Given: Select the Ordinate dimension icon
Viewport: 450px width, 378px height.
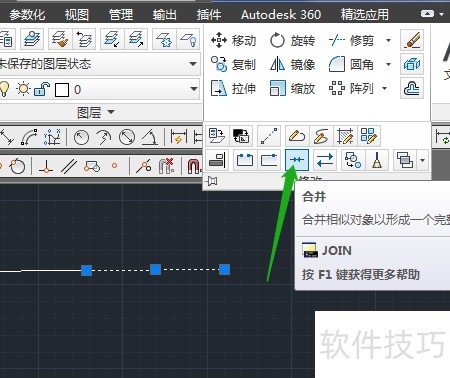Looking at the screenshot, I should coord(52,137).
